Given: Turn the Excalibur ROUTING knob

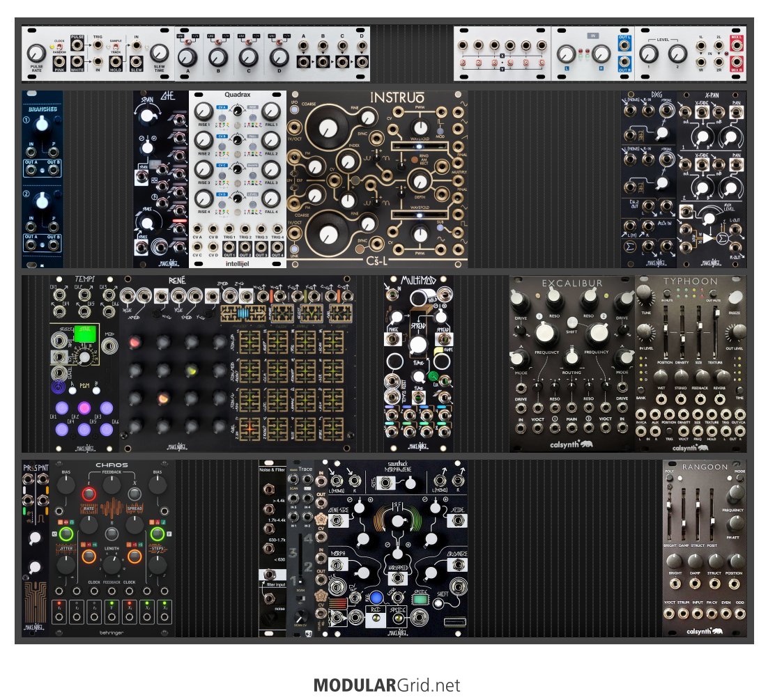Looking at the screenshot, I should coord(571,356).
